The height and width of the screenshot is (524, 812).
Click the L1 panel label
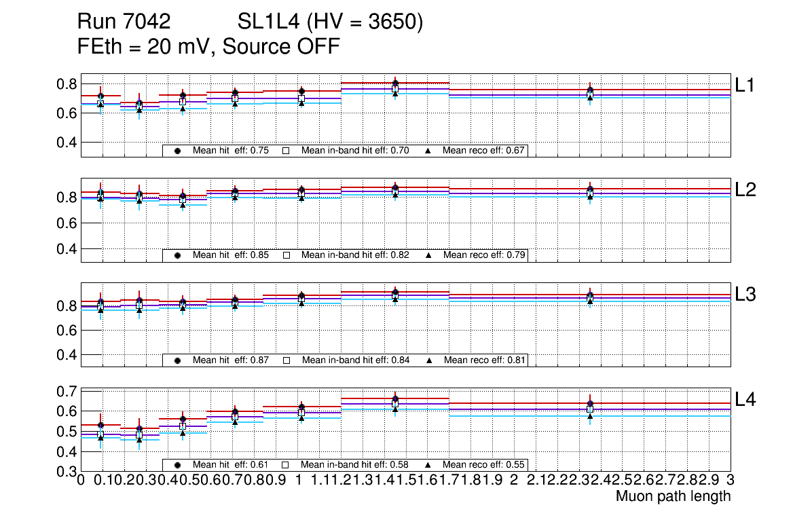coord(745,85)
